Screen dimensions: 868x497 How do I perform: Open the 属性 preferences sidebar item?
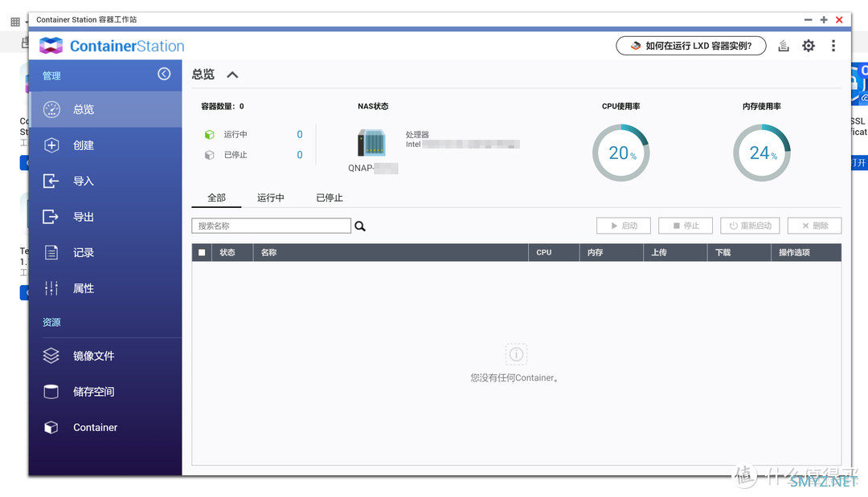click(x=105, y=288)
